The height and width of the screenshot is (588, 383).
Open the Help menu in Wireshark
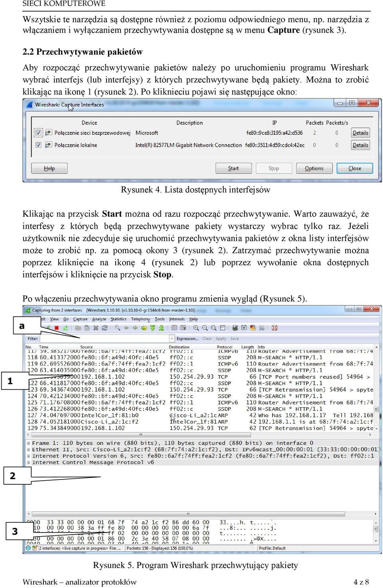click(193, 319)
